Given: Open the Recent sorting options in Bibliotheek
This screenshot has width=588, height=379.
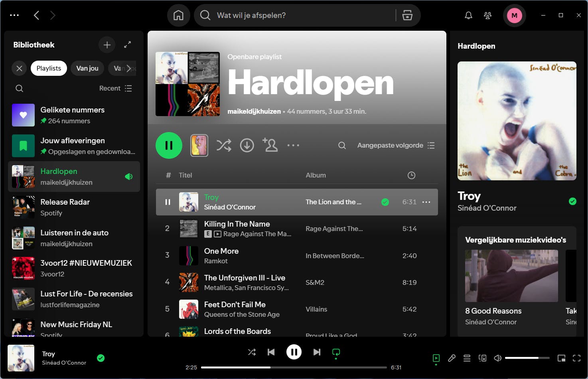Looking at the screenshot, I should [x=115, y=88].
